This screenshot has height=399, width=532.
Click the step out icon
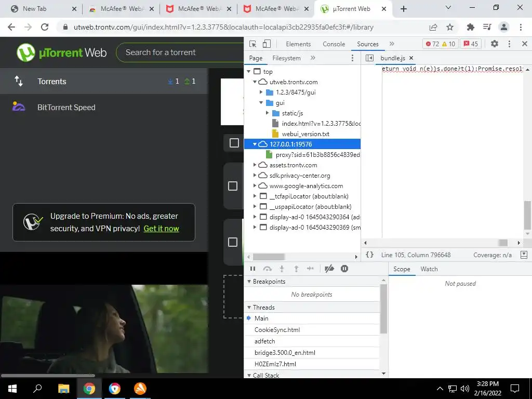point(296,269)
